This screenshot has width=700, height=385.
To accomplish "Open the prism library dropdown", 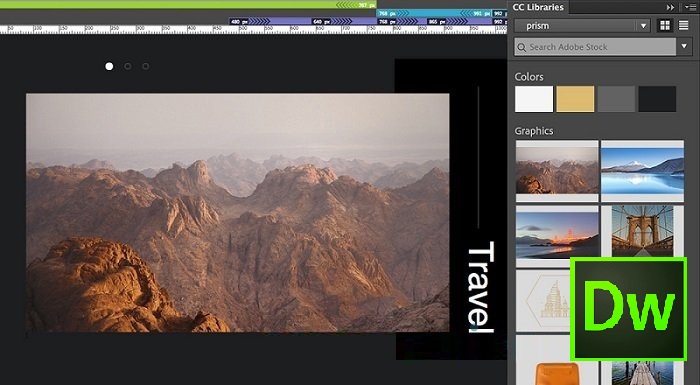I will click(x=582, y=26).
